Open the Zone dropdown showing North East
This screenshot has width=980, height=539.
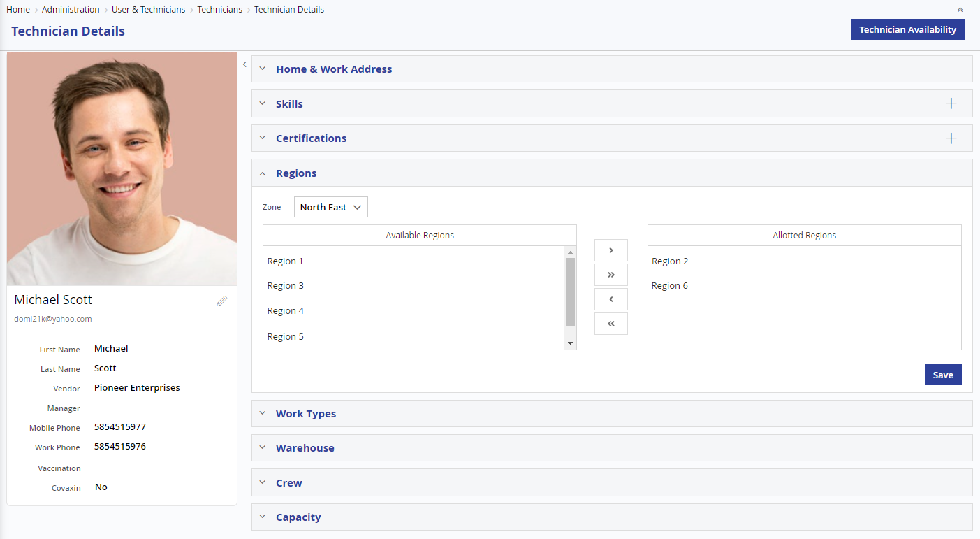330,207
